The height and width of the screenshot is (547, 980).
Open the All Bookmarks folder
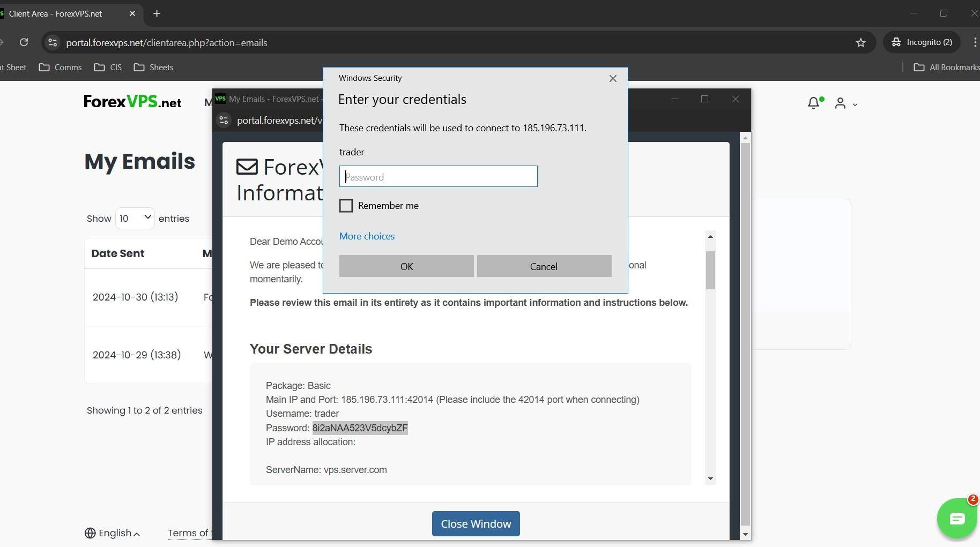coord(946,68)
